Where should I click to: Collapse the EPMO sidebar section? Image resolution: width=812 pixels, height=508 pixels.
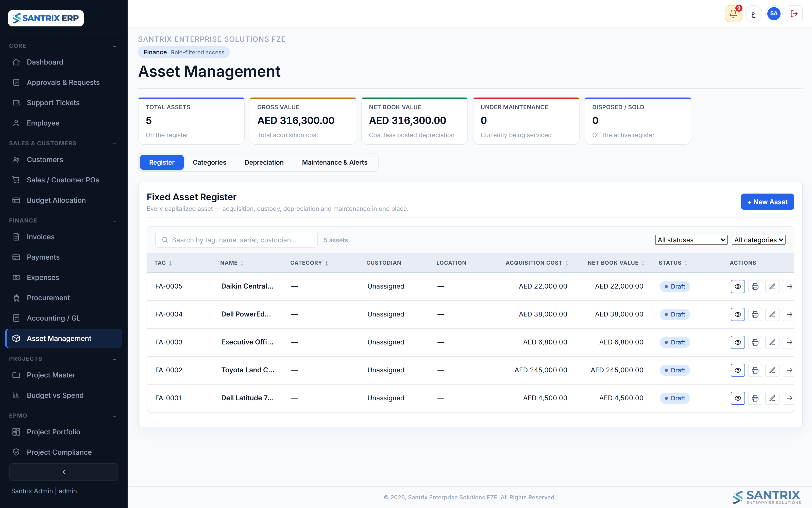coord(114,416)
